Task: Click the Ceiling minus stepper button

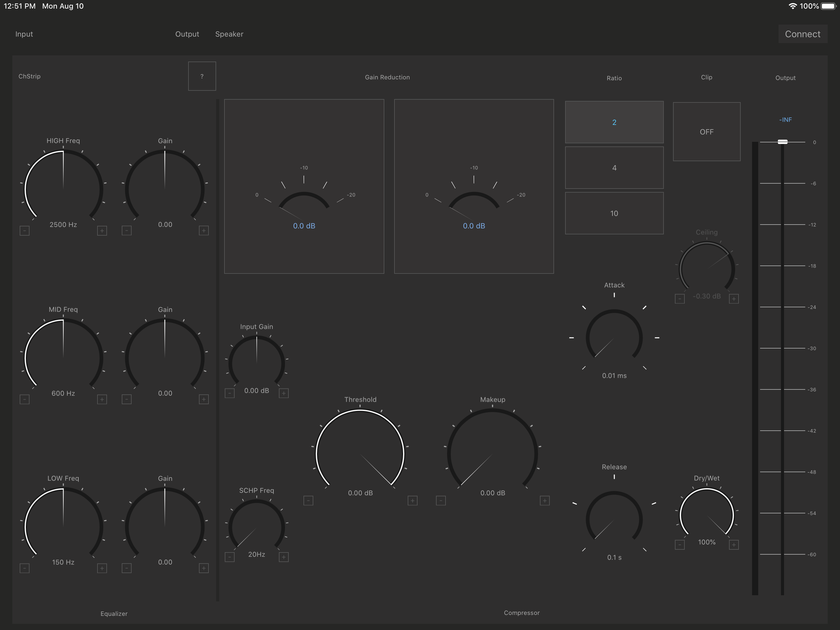Action: [x=680, y=299]
